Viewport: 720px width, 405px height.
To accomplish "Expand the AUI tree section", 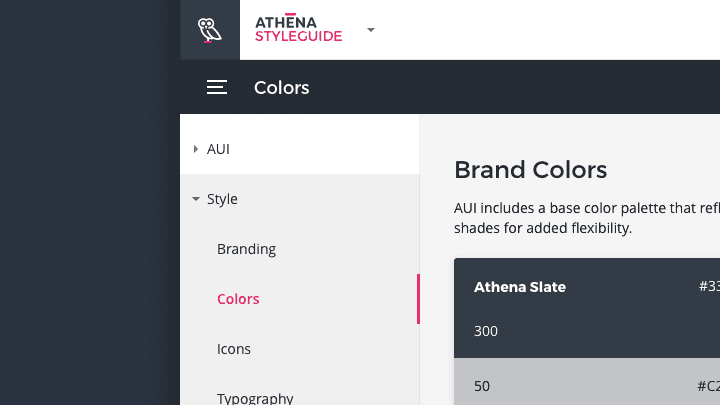I will click(x=196, y=149).
